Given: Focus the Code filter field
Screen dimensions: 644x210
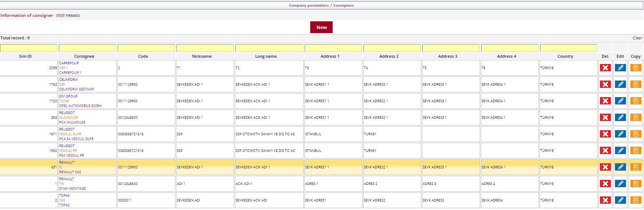Looking at the screenshot, I should pyautogui.click(x=146, y=48).
